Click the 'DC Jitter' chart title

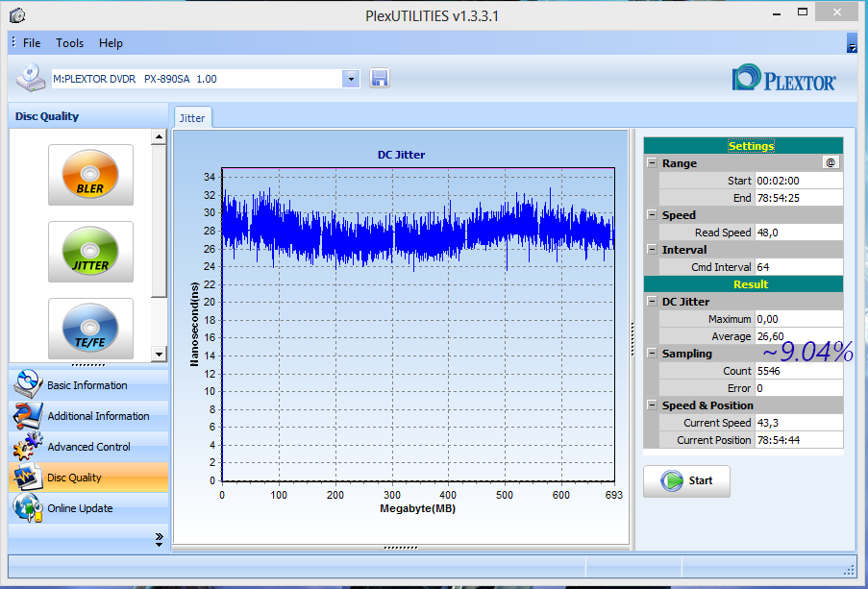click(402, 155)
